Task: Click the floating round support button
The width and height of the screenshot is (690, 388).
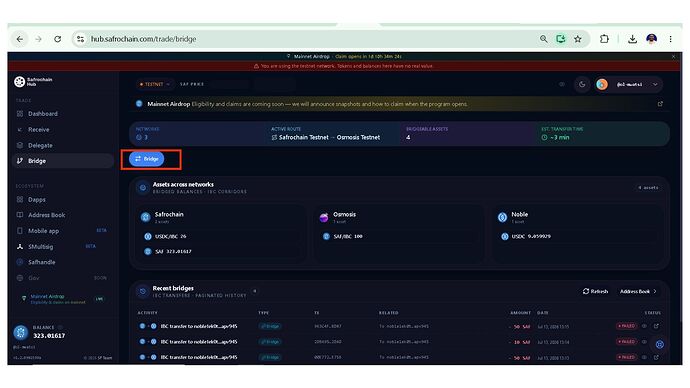Action: coord(660,344)
